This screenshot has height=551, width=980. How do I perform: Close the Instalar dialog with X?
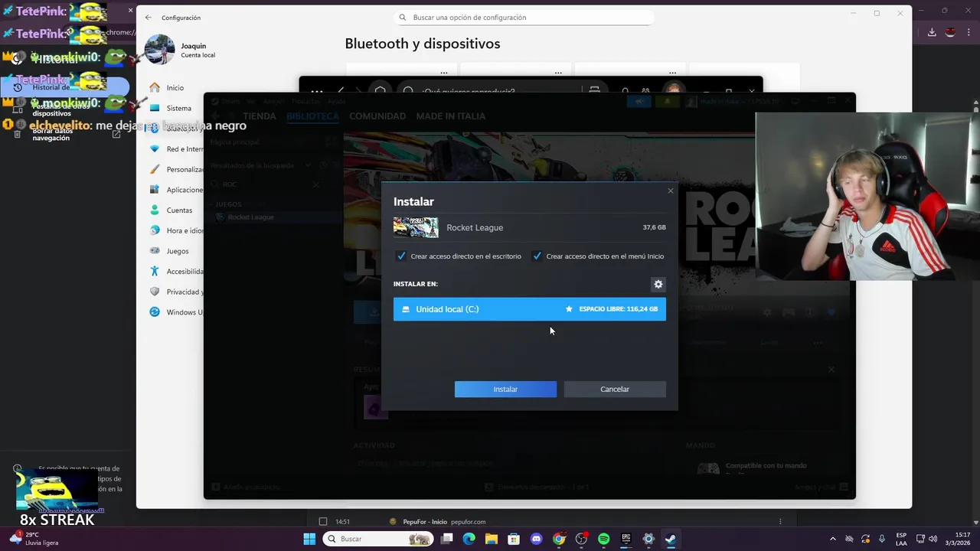(671, 191)
